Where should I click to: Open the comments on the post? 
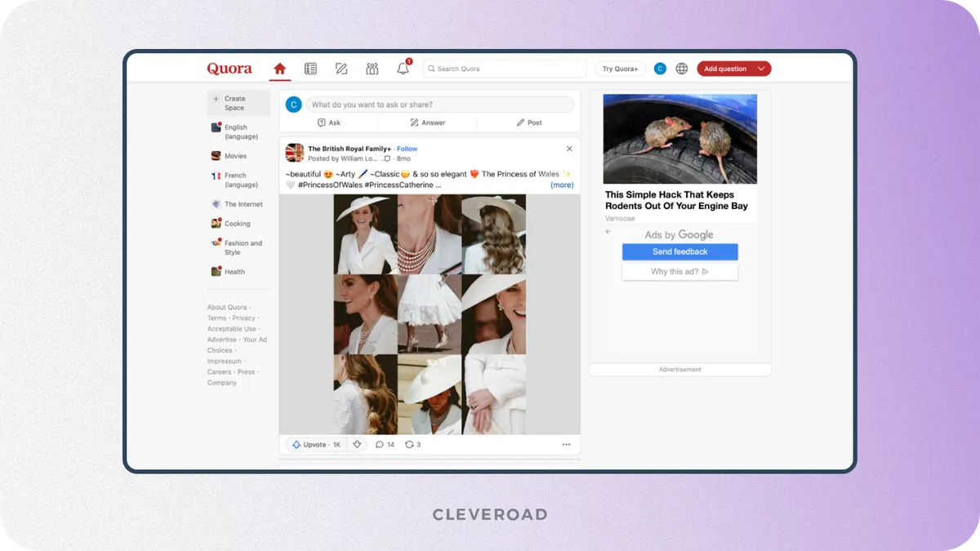[385, 445]
